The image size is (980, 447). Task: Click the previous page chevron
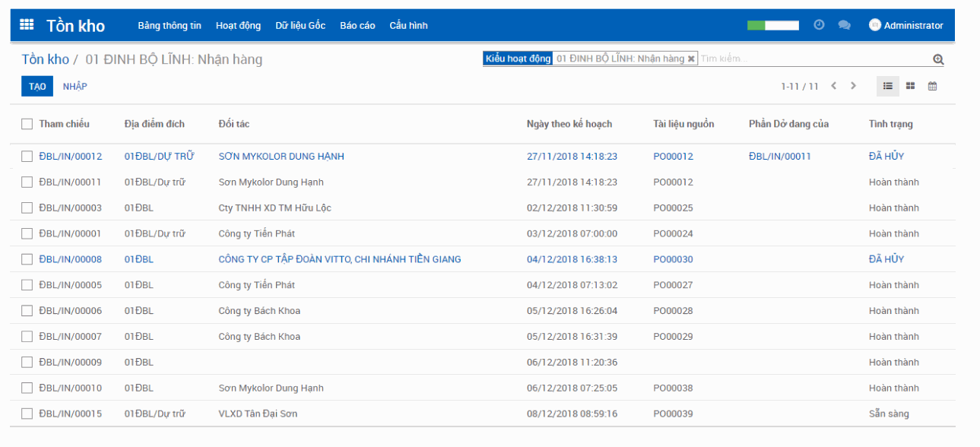833,86
